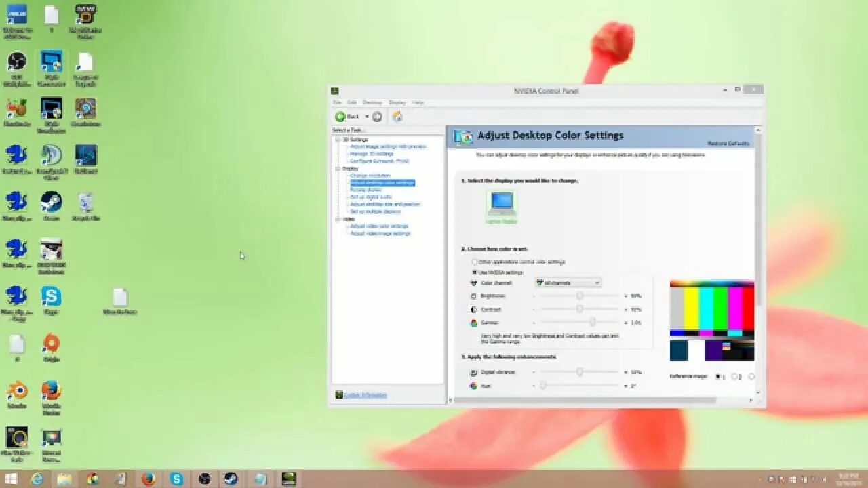Open the OBS desktop shortcut

[17, 68]
